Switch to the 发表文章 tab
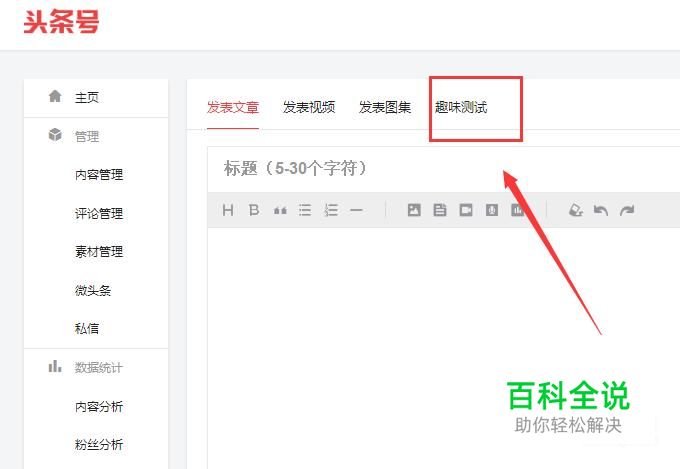 click(x=233, y=107)
